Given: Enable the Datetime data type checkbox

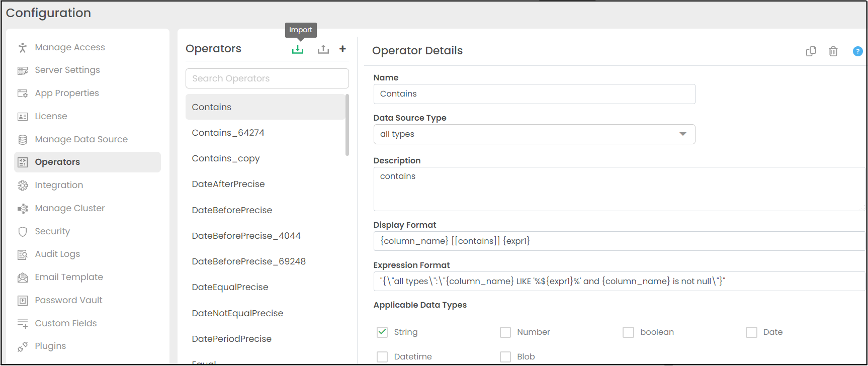Looking at the screenshot, I should 382,357.
